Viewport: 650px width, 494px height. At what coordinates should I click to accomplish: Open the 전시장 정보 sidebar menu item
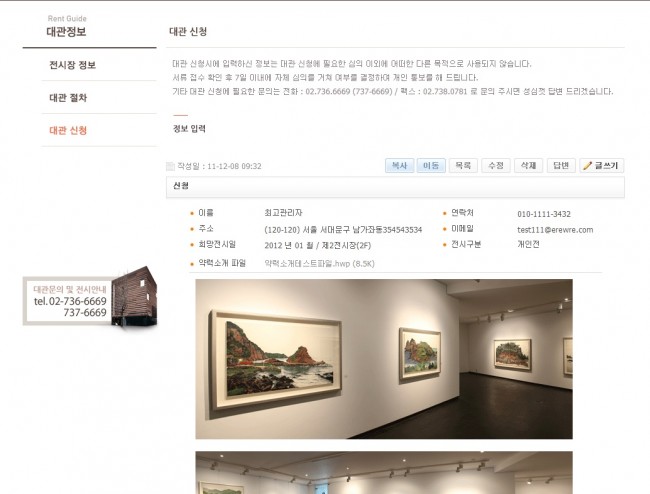pos(73,65)
